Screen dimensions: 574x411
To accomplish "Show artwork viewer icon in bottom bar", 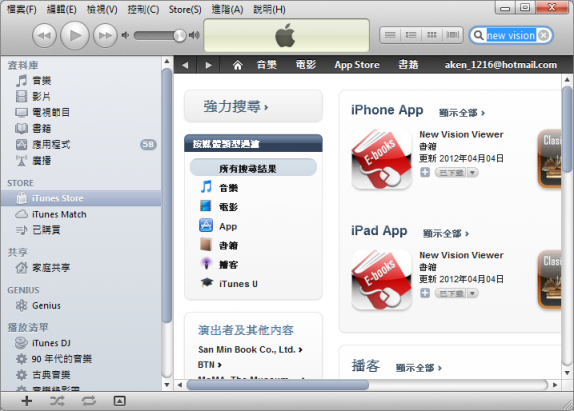I will (x=119, y=401).
